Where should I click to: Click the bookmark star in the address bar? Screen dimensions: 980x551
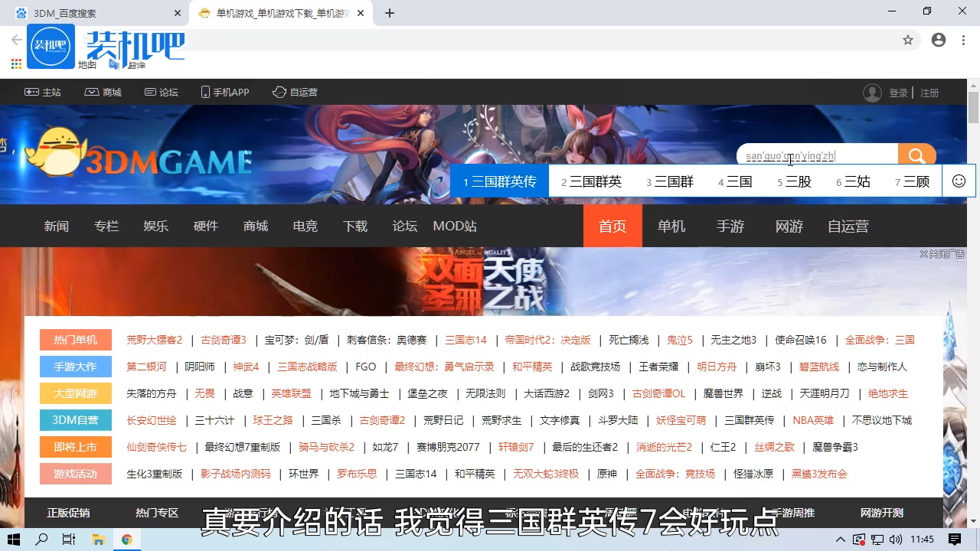pos(908,40)
